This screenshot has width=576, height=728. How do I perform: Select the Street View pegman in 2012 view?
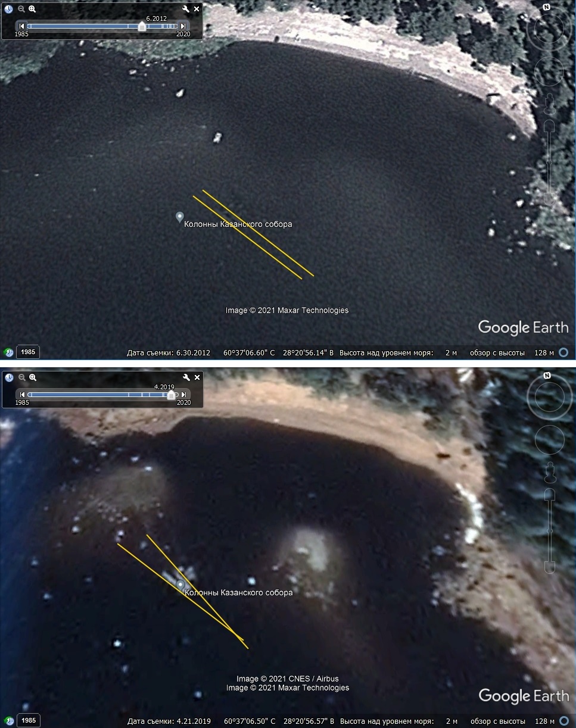(549, 104)
